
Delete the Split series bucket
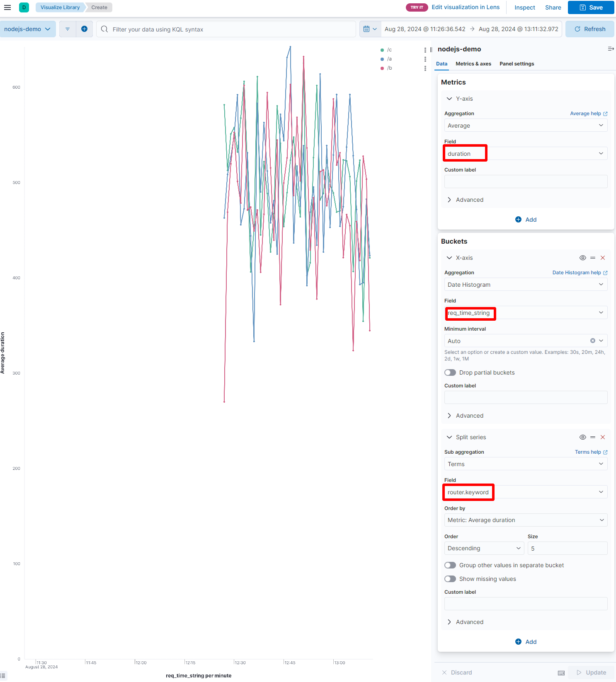pos(603,437)
